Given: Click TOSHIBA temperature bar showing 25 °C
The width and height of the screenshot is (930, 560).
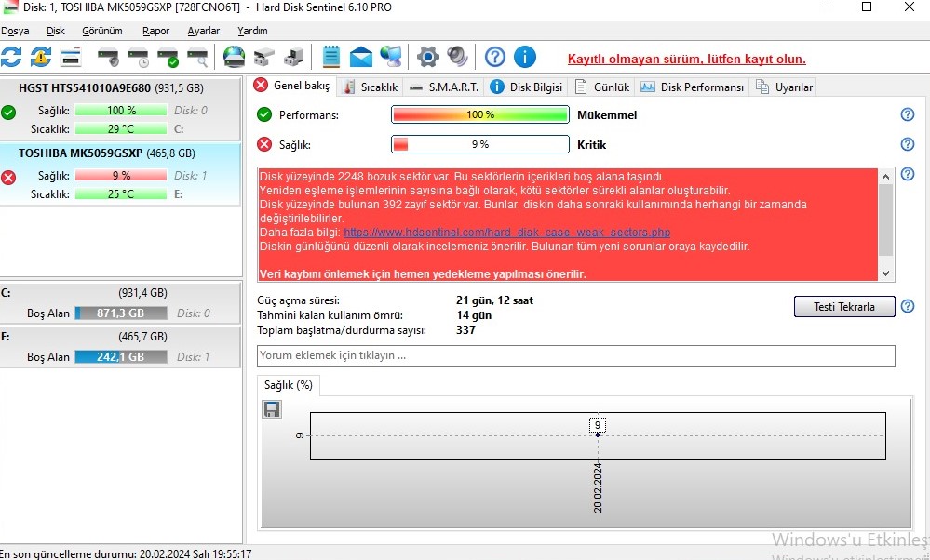Looking at the screenshot, I should 121,193.
